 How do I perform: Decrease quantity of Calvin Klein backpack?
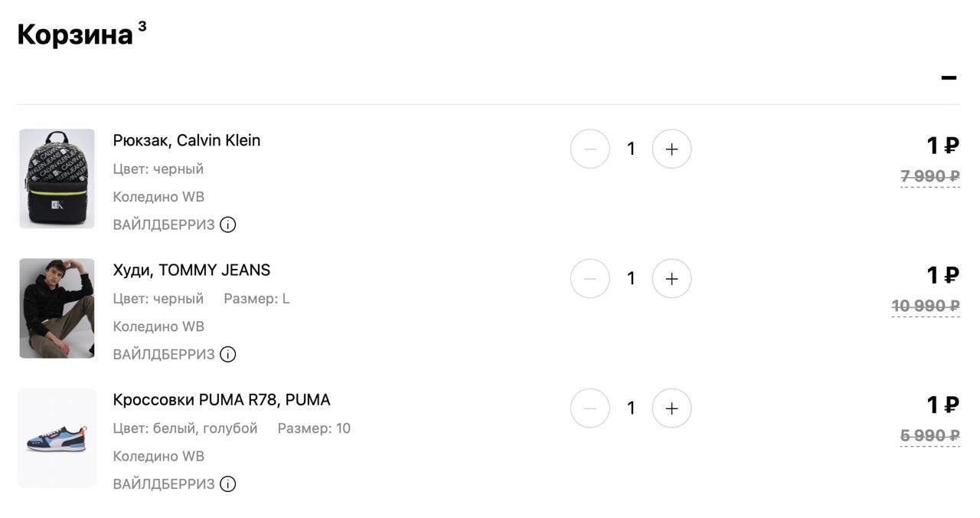tap(590, 149)
